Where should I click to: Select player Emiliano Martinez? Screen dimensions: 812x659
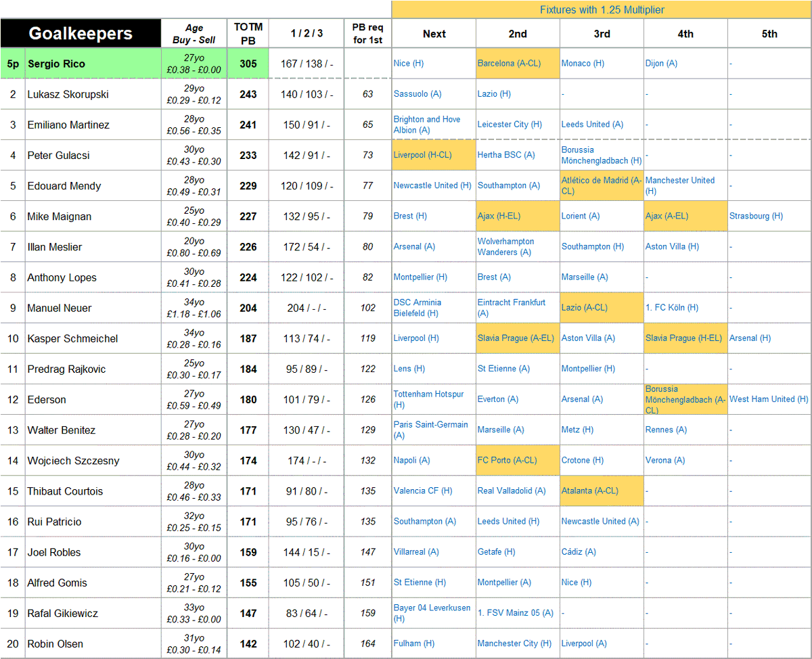(x=68, y=124)
